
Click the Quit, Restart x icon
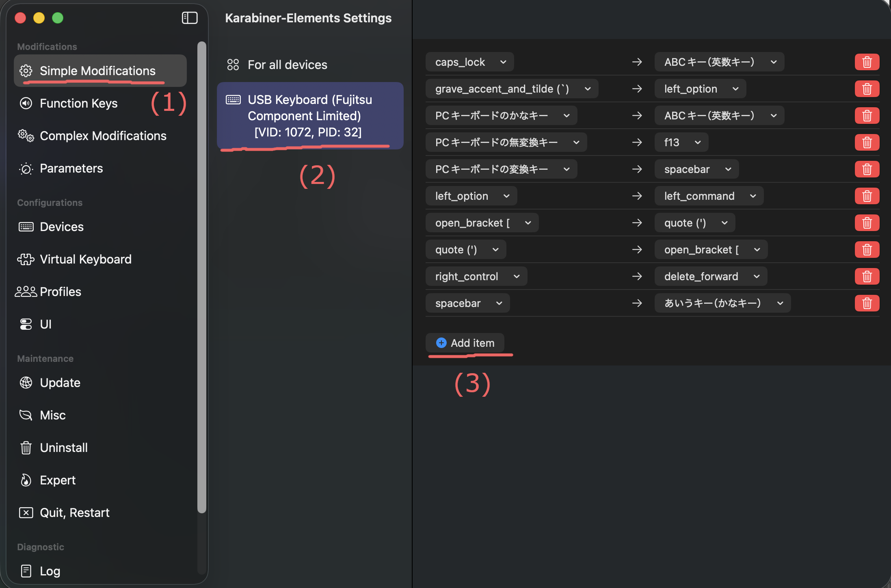[x=26, y=513]
